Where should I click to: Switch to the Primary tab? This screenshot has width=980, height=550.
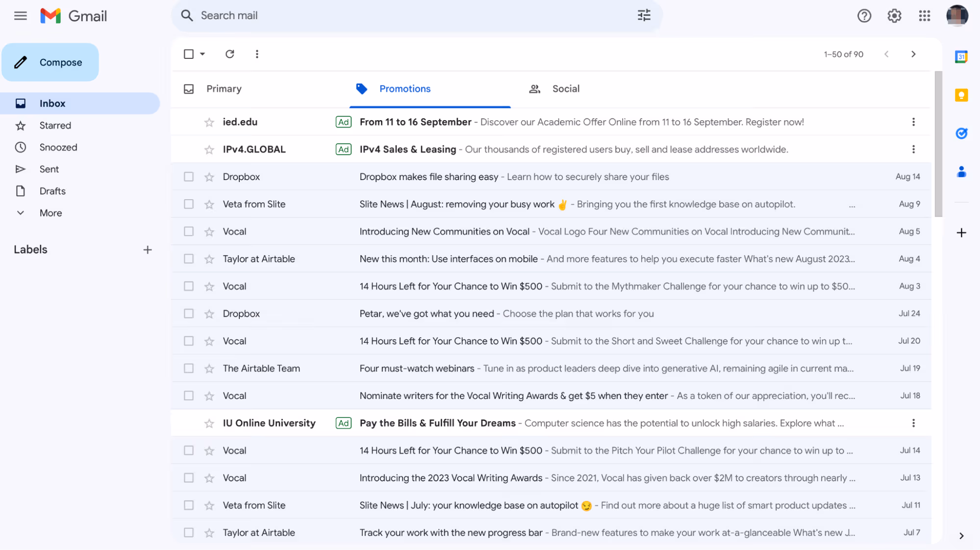coord(224,89)
